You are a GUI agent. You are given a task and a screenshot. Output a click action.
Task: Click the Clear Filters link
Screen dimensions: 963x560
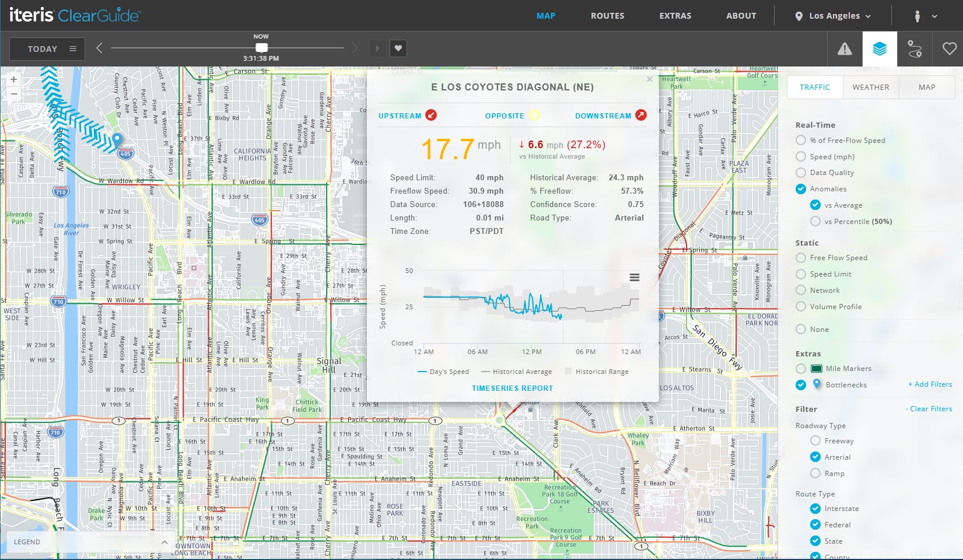tap(929, 409)
